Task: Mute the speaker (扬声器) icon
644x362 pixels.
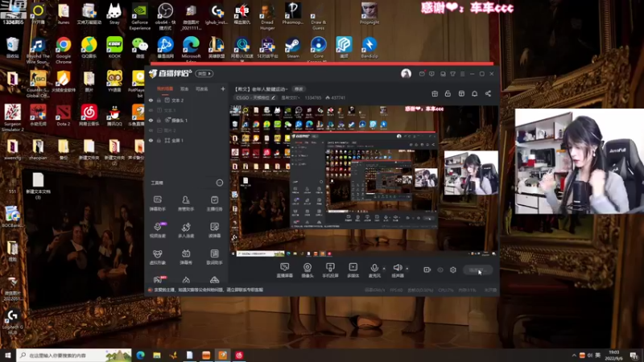Action: [397, 268]
